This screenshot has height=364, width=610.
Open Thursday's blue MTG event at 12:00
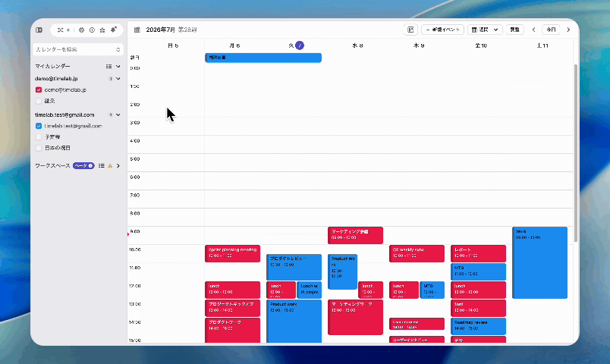pyautogui.click(x=432, y=290)
